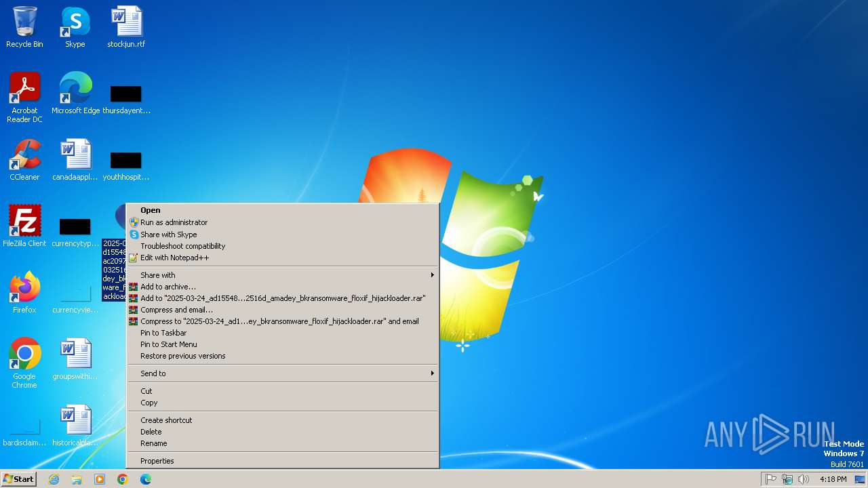Screen dimensions: 868x488
Task: Open Windows Explorer folder on taskbar
Action: pos(77,479)
